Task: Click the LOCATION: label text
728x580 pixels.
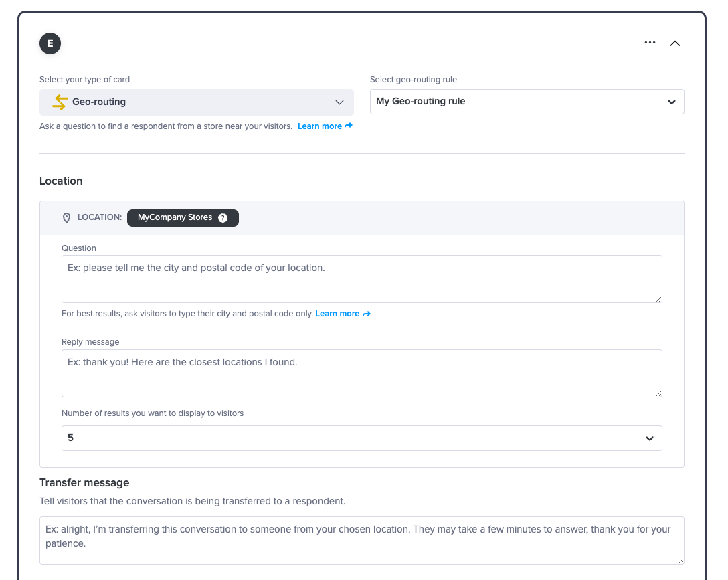Action: [99, 217]
